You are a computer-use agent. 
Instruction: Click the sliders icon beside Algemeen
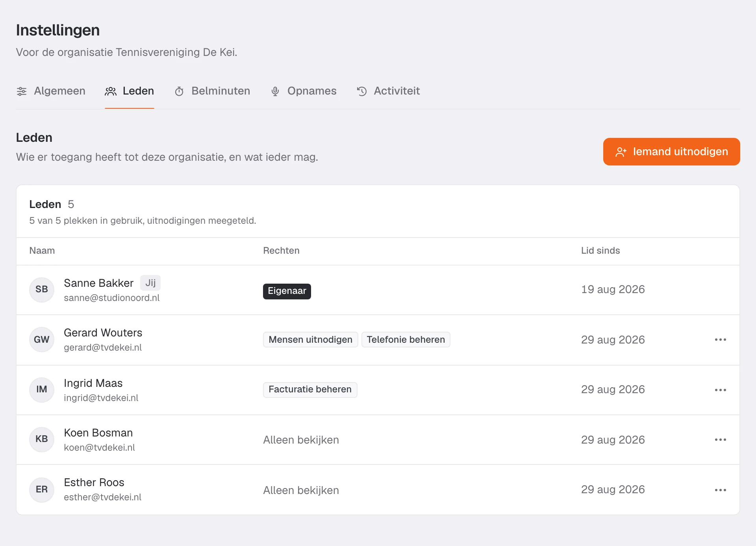pyautogui.click(x=22, y=91)
